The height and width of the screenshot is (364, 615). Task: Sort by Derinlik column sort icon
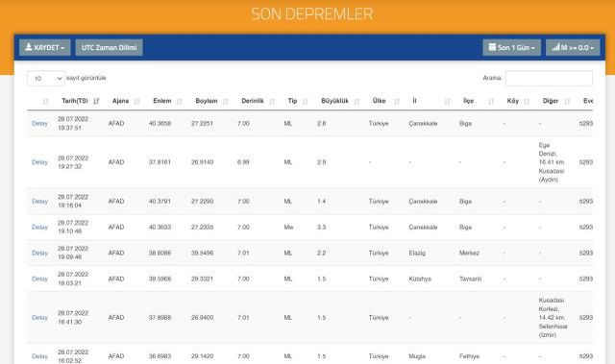coord(272,101)
